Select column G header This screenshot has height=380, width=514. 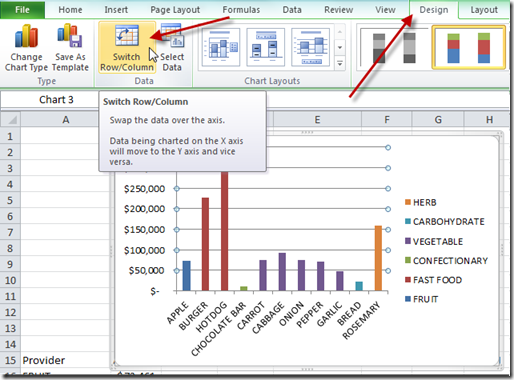click(438, 119)
